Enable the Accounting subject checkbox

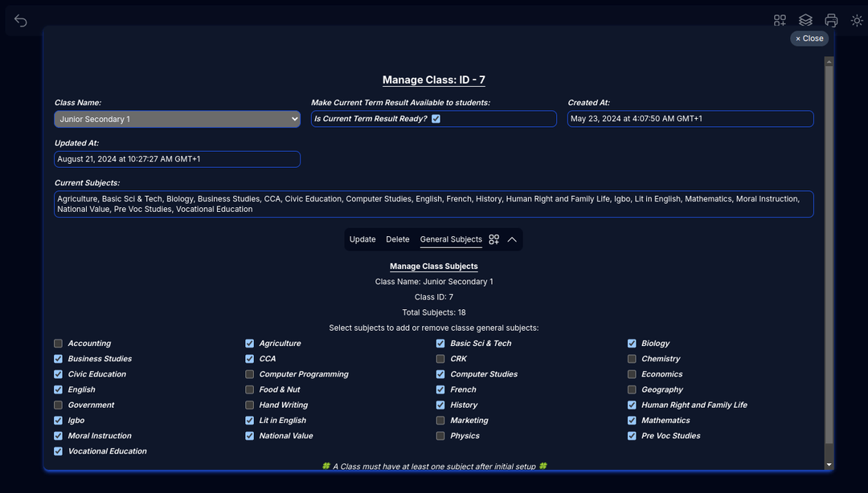coord(58,344)
